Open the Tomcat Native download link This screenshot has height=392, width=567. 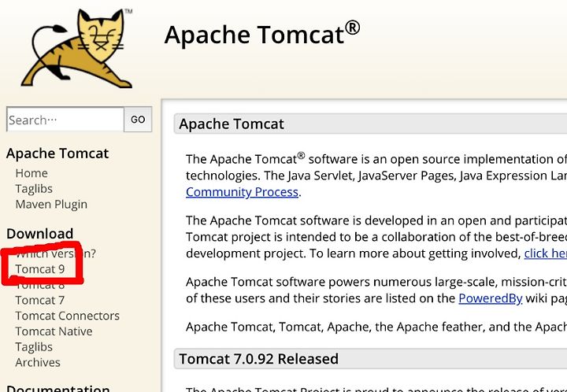54,331
